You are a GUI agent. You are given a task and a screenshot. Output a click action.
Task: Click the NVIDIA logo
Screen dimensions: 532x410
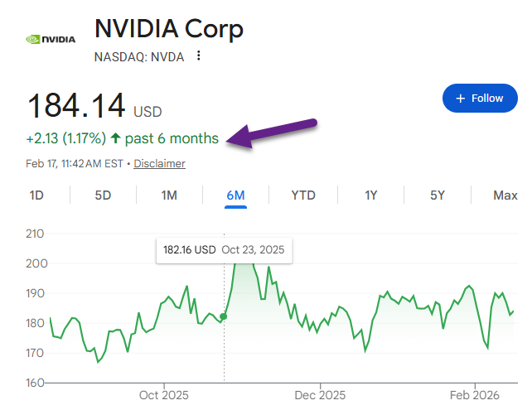pyautogui.click(x=51, y=38)
